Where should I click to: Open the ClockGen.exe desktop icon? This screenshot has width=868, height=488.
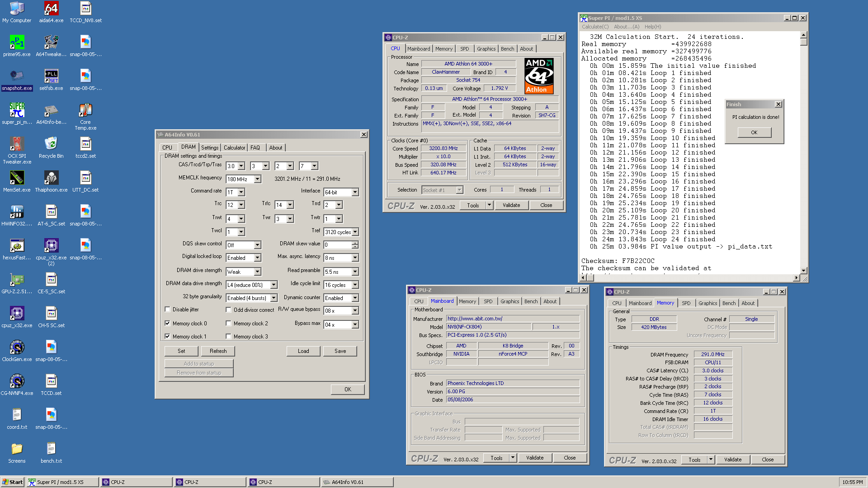pyautogui.click(x=17, y=351)
